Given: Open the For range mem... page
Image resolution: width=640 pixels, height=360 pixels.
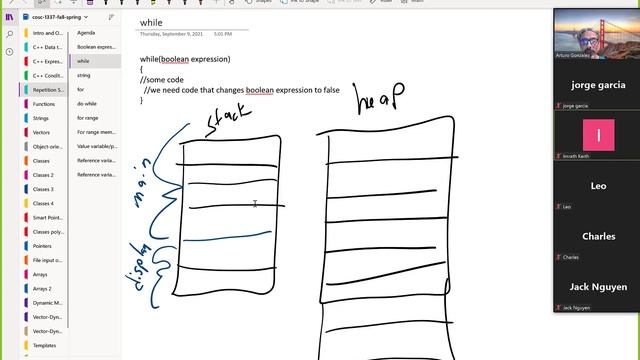Looking at the screenshot, I should click(x=95, y=132).
